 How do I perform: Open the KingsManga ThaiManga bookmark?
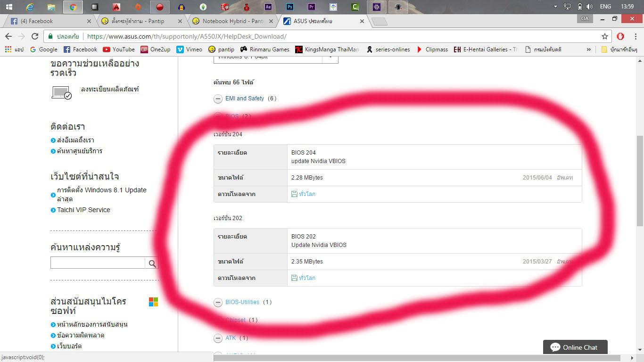click(327, 49)
